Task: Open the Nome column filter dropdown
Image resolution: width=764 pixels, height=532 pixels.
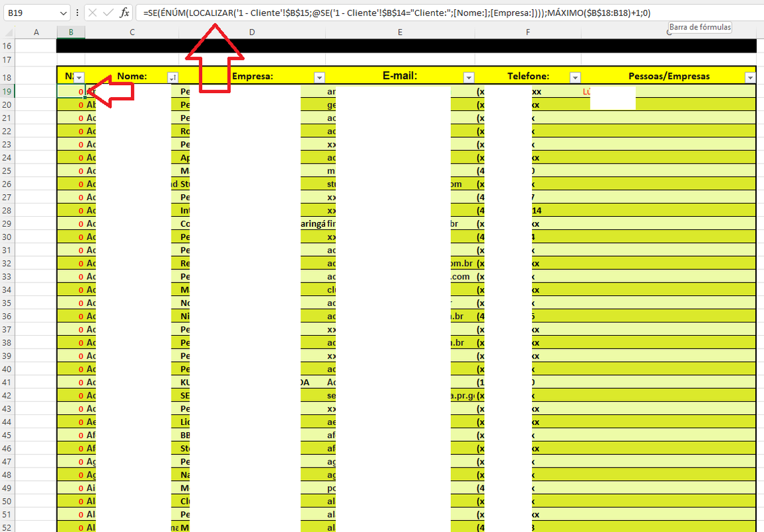Action: click(x=173, y=77)
